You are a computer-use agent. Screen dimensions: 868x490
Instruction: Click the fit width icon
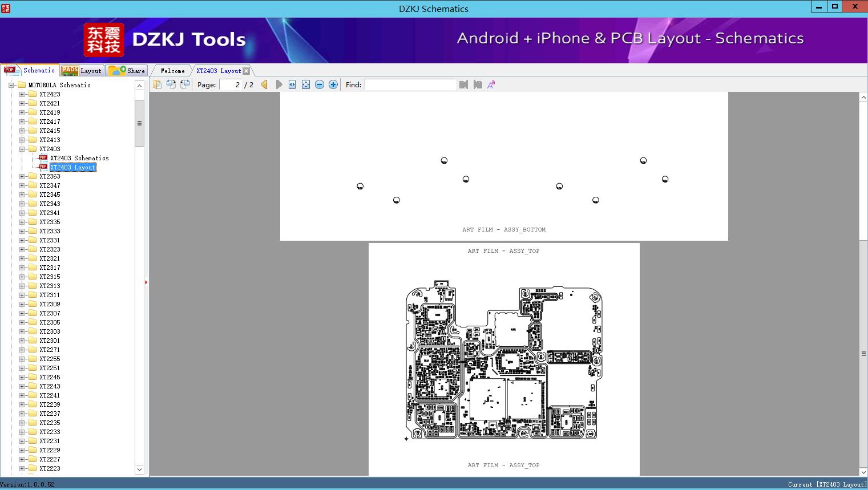(292, 84)
